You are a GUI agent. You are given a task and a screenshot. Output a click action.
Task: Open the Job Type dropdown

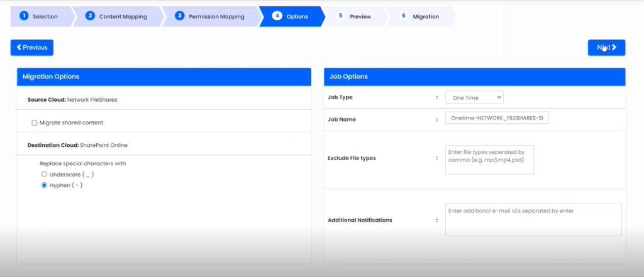tap(474, 97)
